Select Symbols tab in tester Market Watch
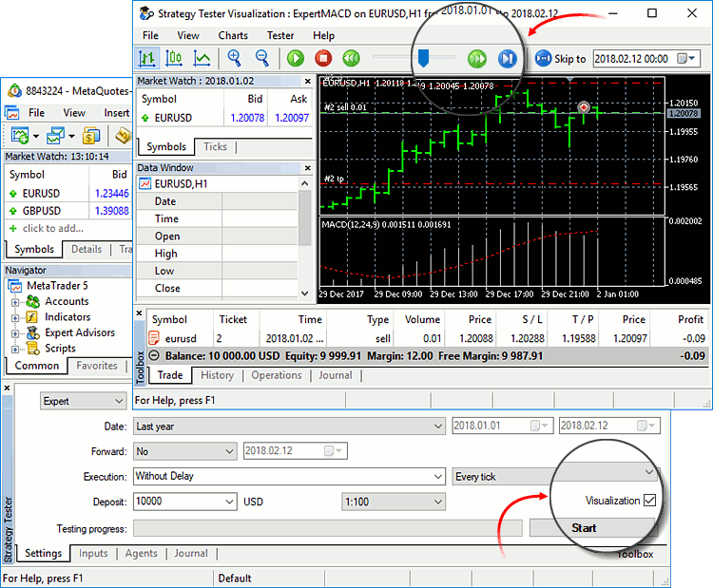This screenshot has height=588, width=713. (x=166, y=147)
